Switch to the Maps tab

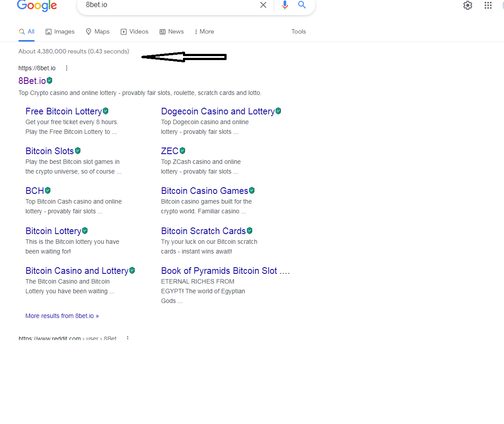coord(98,31)
